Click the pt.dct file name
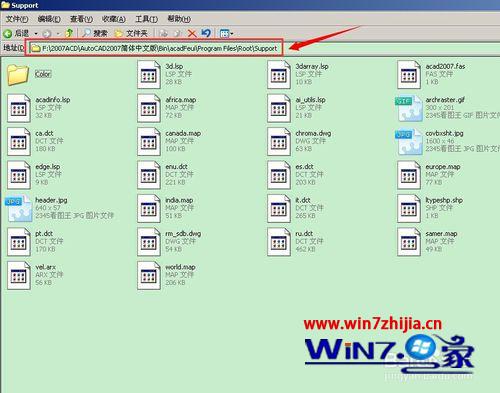Screen dimensions: 500x393 point(44,233)
